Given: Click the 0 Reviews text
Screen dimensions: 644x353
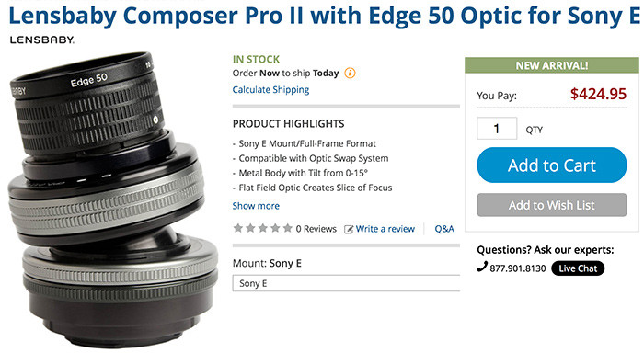Looking at the screenshot, I should click(316, 229).
